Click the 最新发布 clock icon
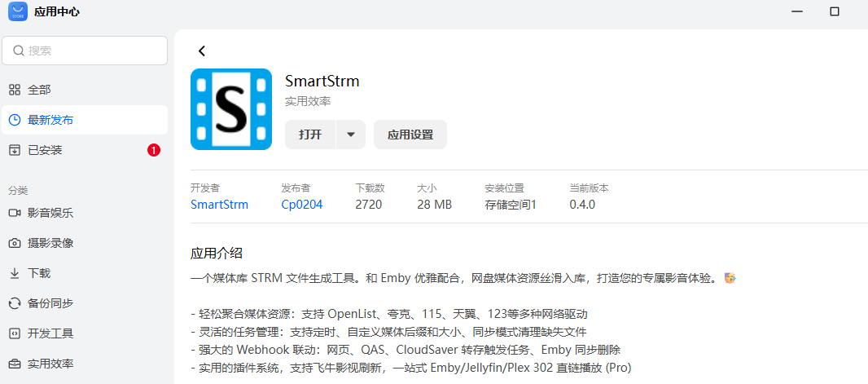868x384 pixels. click(x=15, y=120)
